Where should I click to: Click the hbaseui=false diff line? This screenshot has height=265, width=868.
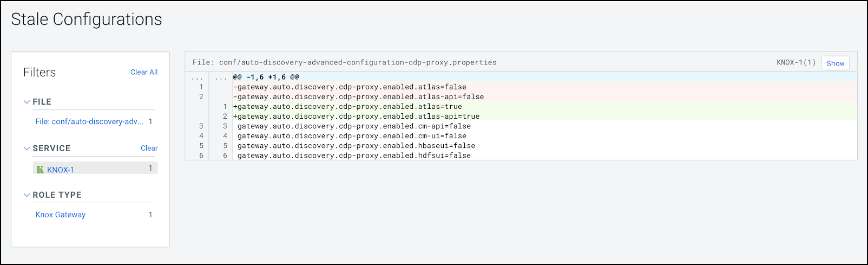(356, 145)
